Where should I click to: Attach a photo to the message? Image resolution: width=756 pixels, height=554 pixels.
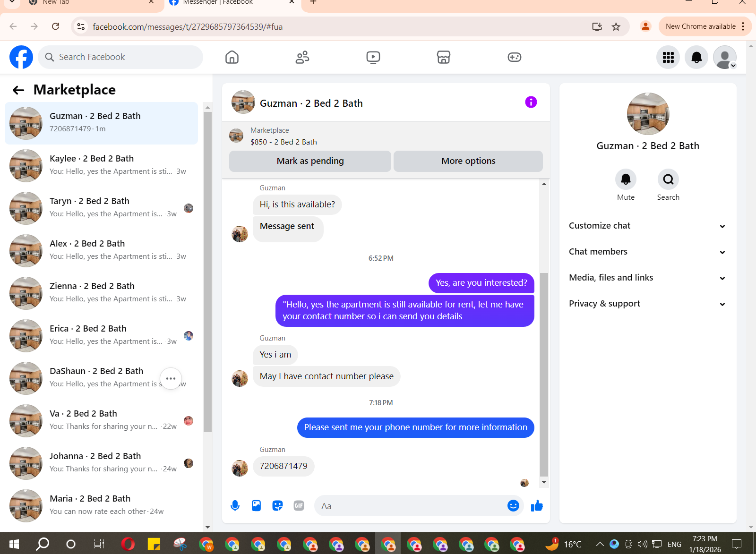pos(256,506)
